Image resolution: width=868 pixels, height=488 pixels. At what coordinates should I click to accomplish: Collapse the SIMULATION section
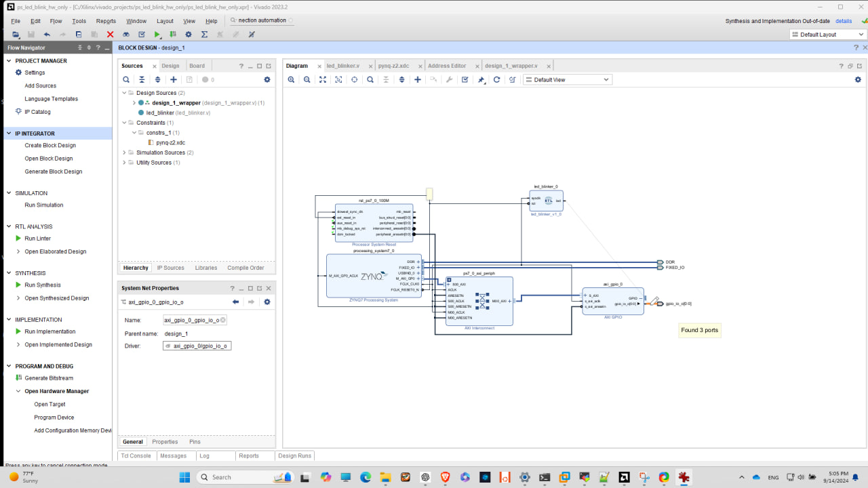click(x=9, y=193)
